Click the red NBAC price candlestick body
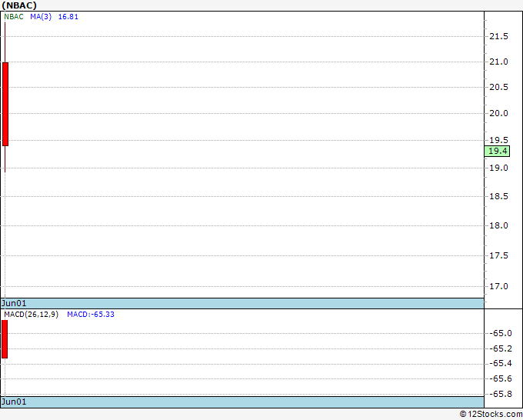The height and width of the screenshot is (420, 523). pos(5,104)
